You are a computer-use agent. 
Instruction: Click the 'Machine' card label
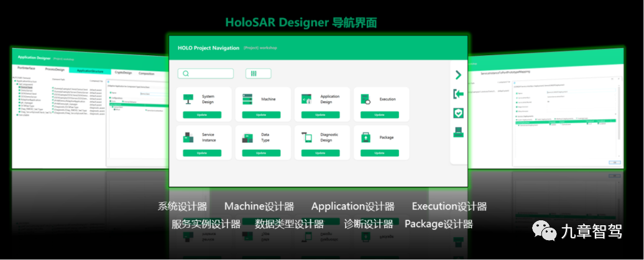[268, 99]
